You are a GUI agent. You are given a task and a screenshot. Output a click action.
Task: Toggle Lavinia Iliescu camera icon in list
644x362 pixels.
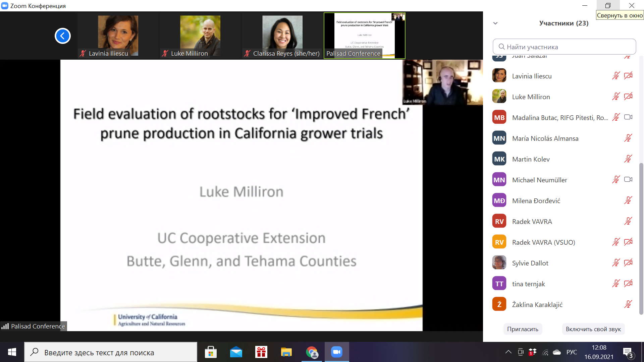[628, 76]
